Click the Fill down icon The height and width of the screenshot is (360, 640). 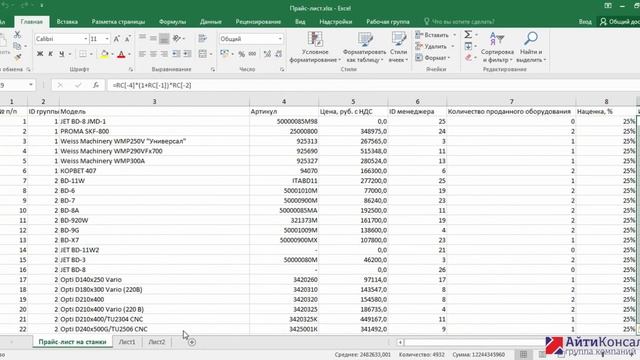click(x=468, y=46)
